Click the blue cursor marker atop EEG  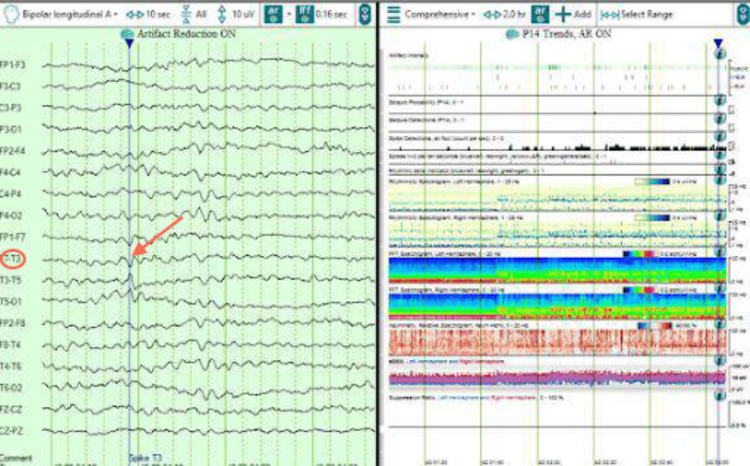pyautogui.click(x=129, y=43)
